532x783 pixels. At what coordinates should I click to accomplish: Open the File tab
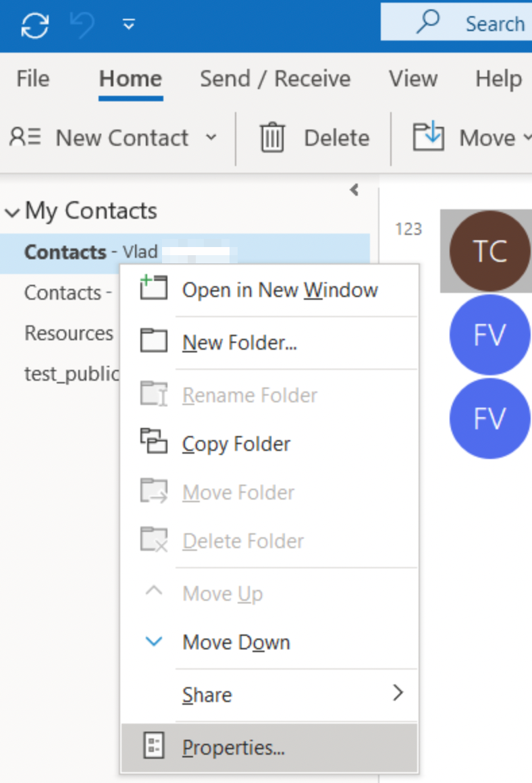point(33,79)
